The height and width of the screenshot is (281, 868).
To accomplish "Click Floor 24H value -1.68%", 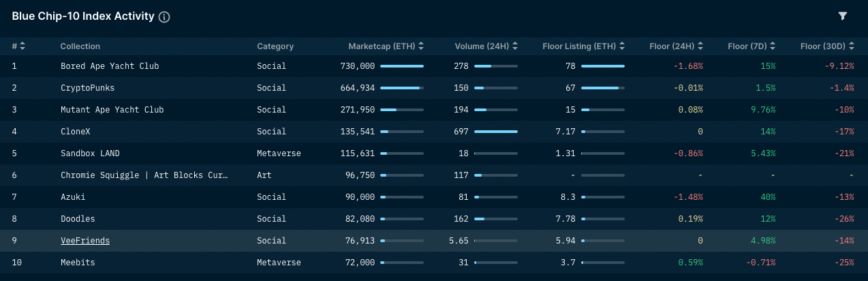I will pyautogui.click(x=688, y=66).
